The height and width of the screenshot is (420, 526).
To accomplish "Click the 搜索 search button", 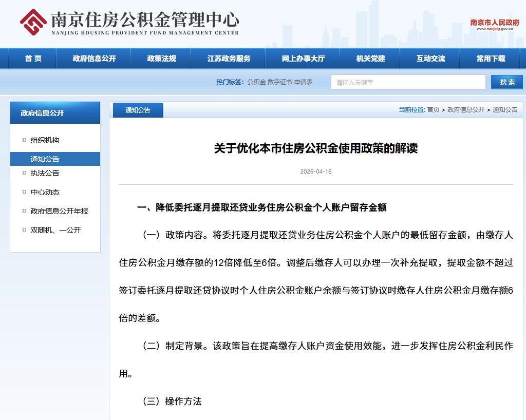I will [507, 82].
